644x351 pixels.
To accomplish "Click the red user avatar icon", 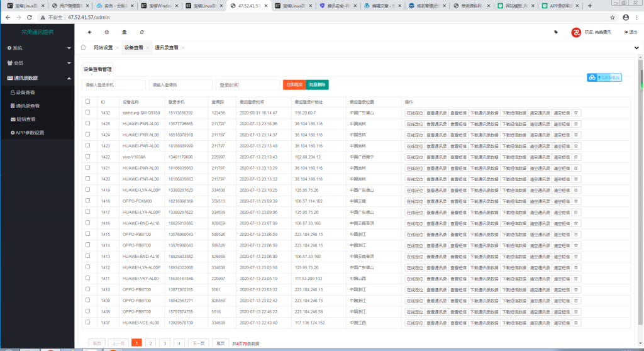I will point(575,32).
